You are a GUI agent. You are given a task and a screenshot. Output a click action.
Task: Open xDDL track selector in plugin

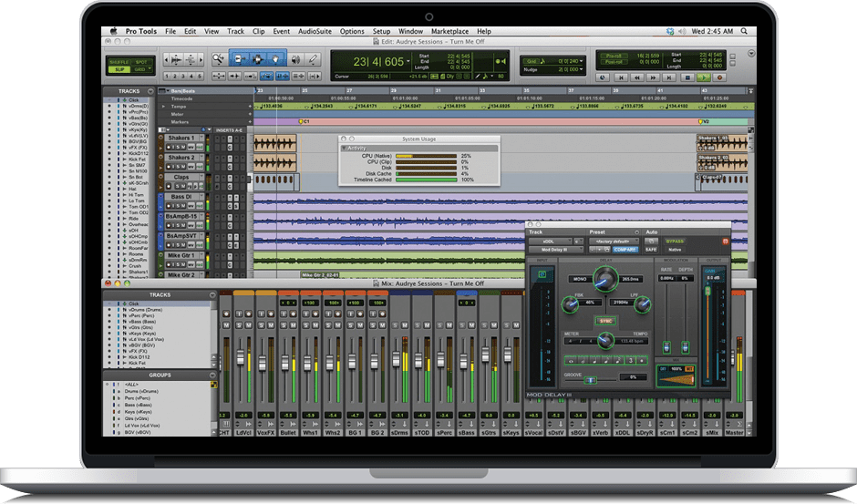[549, 242]
